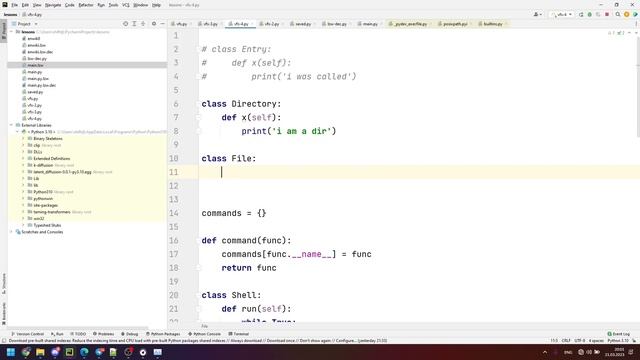Locate the opened file in Project tree
This screenshot has width=640, height=360.
click(125, 24)
